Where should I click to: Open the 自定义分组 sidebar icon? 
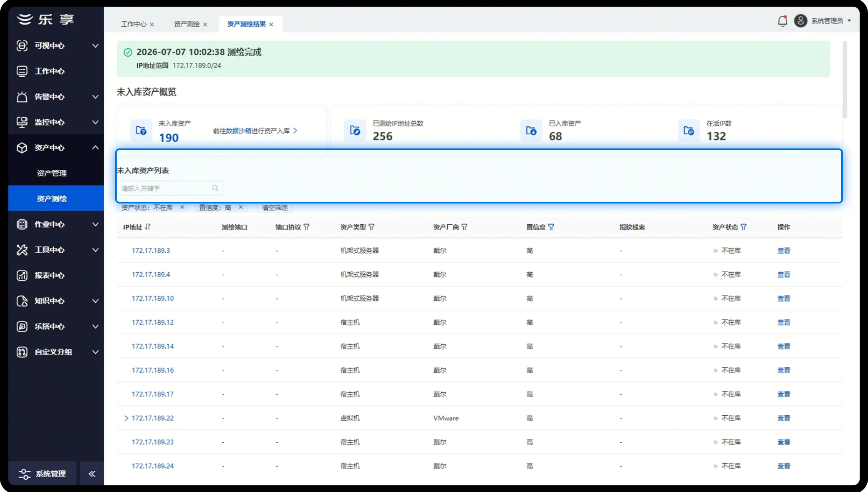[x=22, y=352]
